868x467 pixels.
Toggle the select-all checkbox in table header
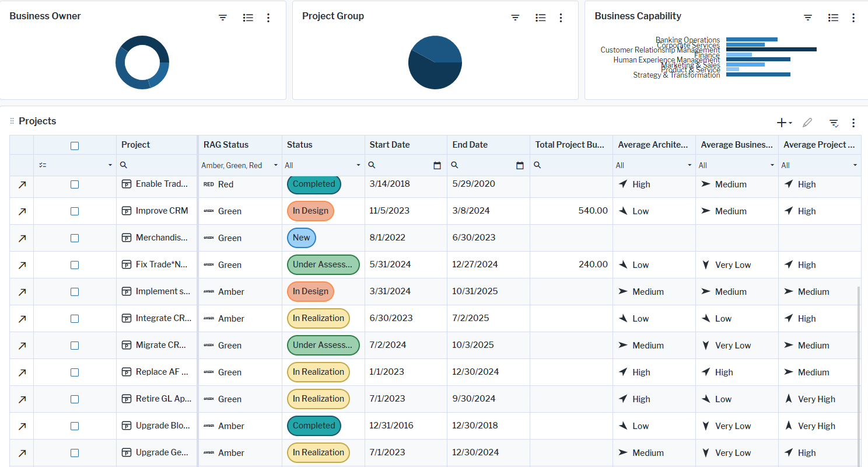tap(75, 146)
